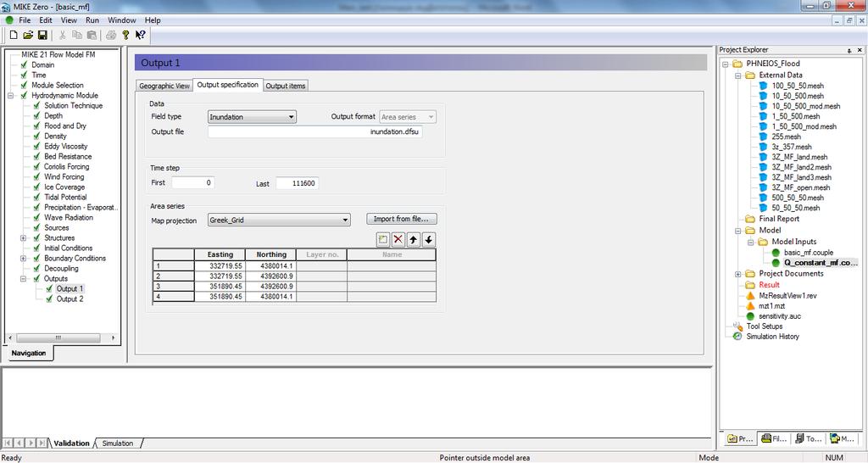Collapse the Outputs tree node
The height and width of the screenshot is (463, 868).
(23, 279)
